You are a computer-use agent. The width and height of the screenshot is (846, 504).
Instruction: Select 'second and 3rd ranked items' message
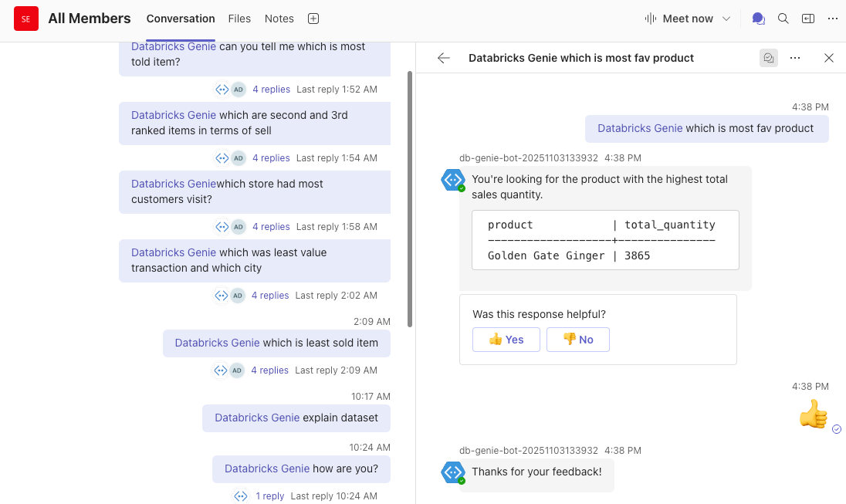point(255,123)
